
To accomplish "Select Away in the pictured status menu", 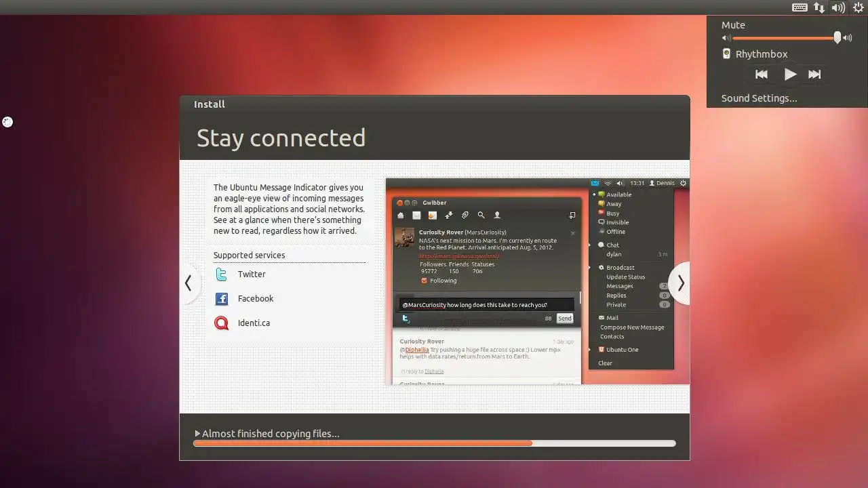I will tap(614, 204).
